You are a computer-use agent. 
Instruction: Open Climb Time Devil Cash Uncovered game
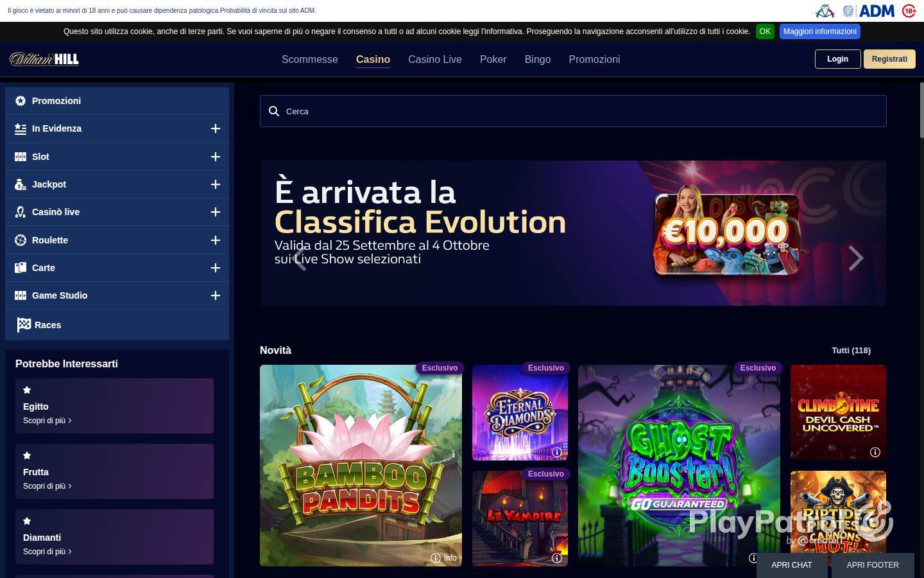(838, 413)
